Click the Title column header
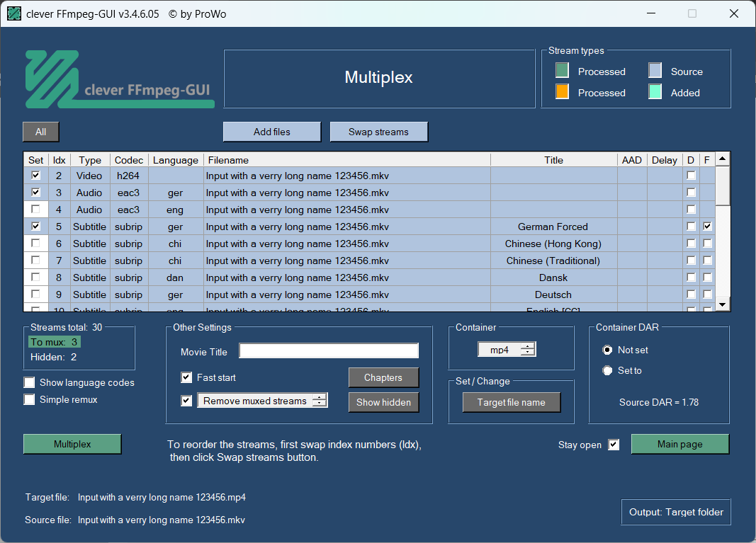756x543 pixels. tap(553, 160)
